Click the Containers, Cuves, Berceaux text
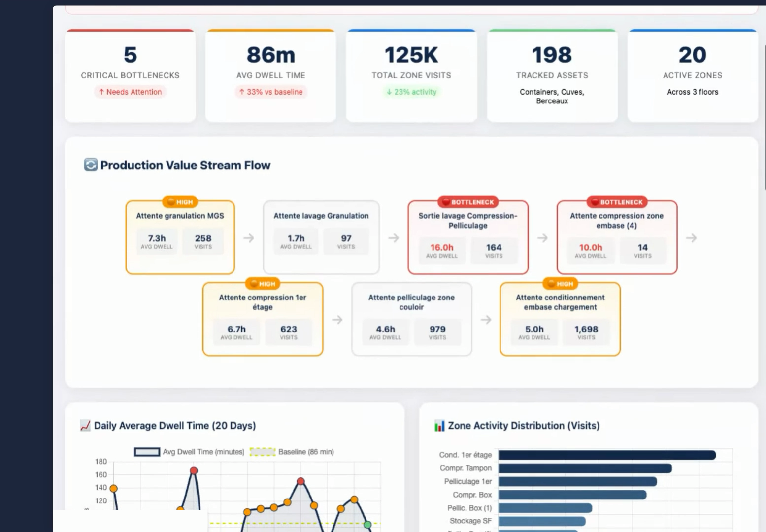Screen dimensions: 766x532 click(x=552, y=96)
